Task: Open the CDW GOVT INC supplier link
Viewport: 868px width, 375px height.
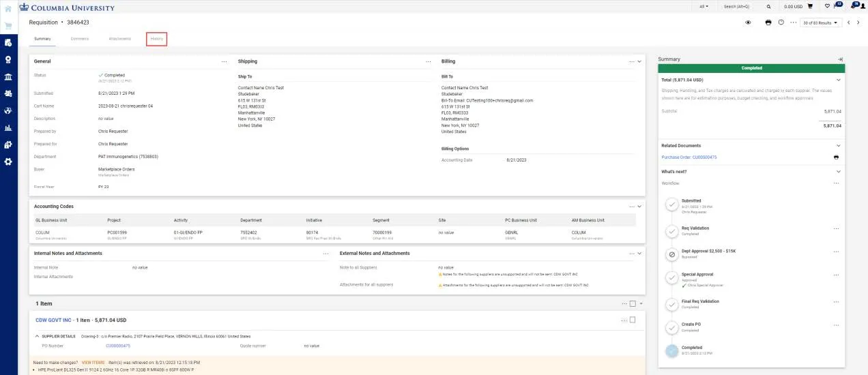Action: click(x=53, y=320)
